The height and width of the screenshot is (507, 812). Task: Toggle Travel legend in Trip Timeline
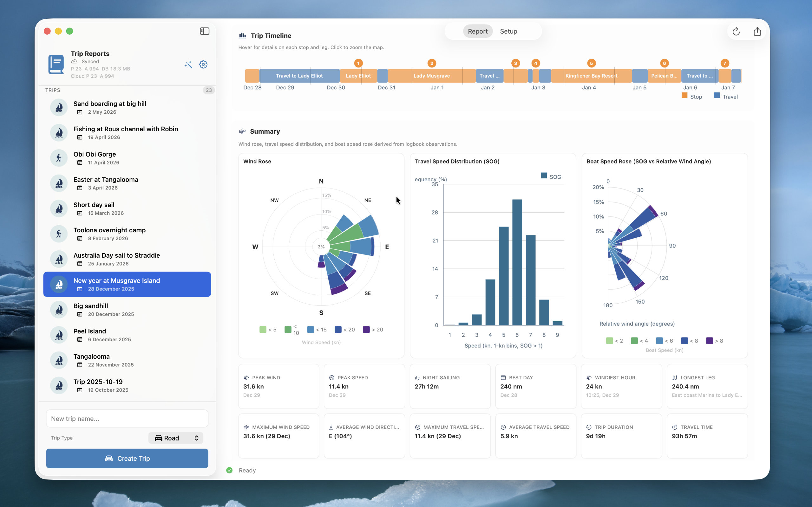tap(726, 96)
